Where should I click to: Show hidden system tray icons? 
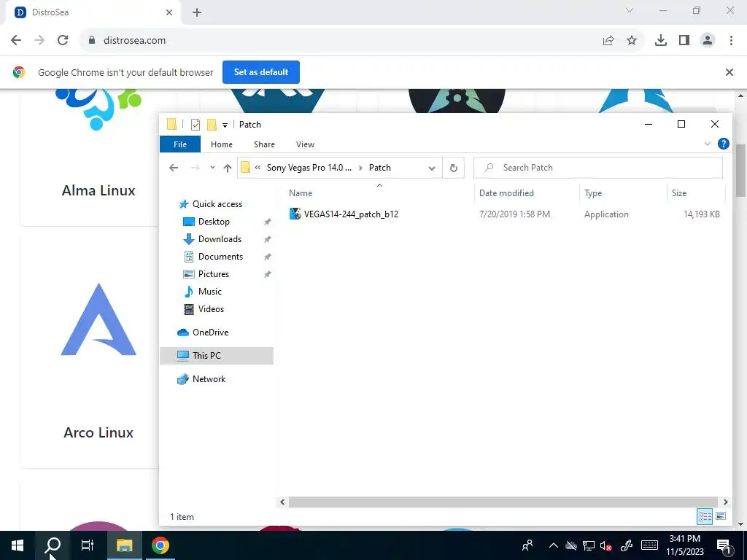click(553, 545)
